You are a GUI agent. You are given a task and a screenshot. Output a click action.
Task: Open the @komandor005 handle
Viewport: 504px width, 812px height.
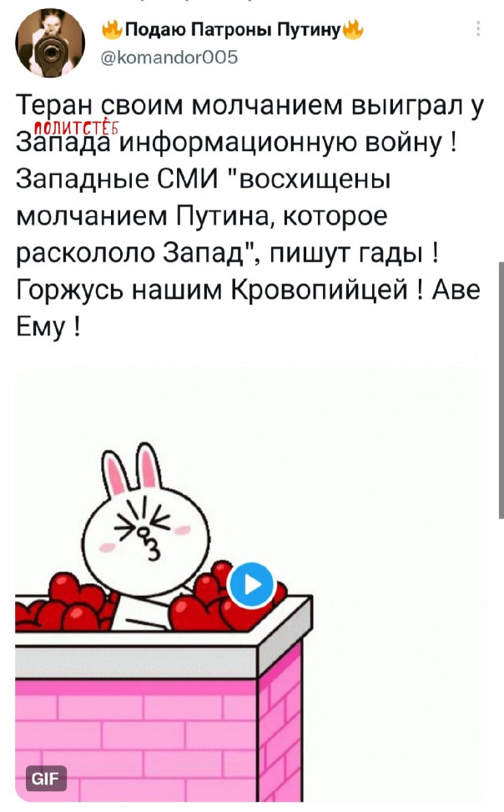coord(169,57)
